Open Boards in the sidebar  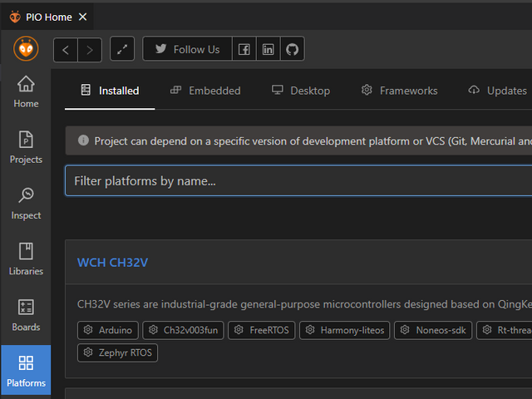26,315
